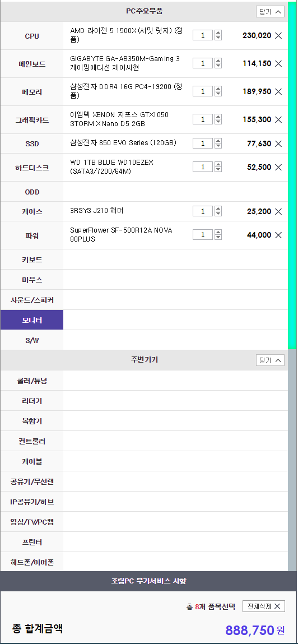Decrease power supply quantity with down arrow

(218, 237)
